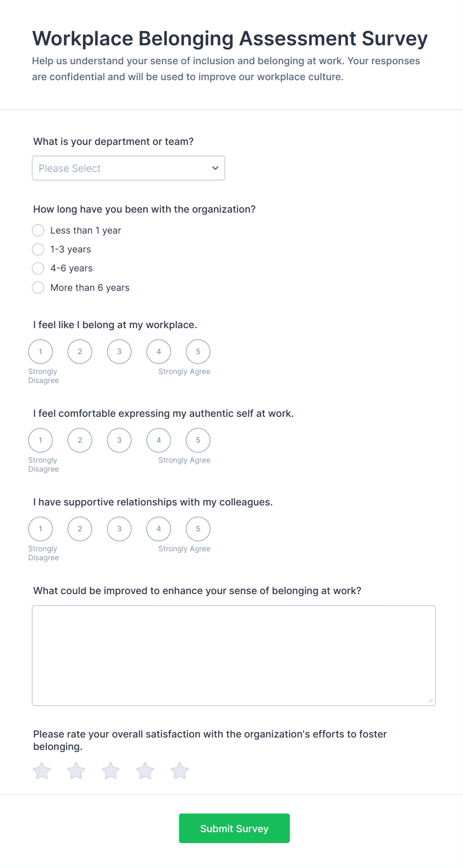
Task: Click inside the improvement suggestions text area
Action: (233, 655)
